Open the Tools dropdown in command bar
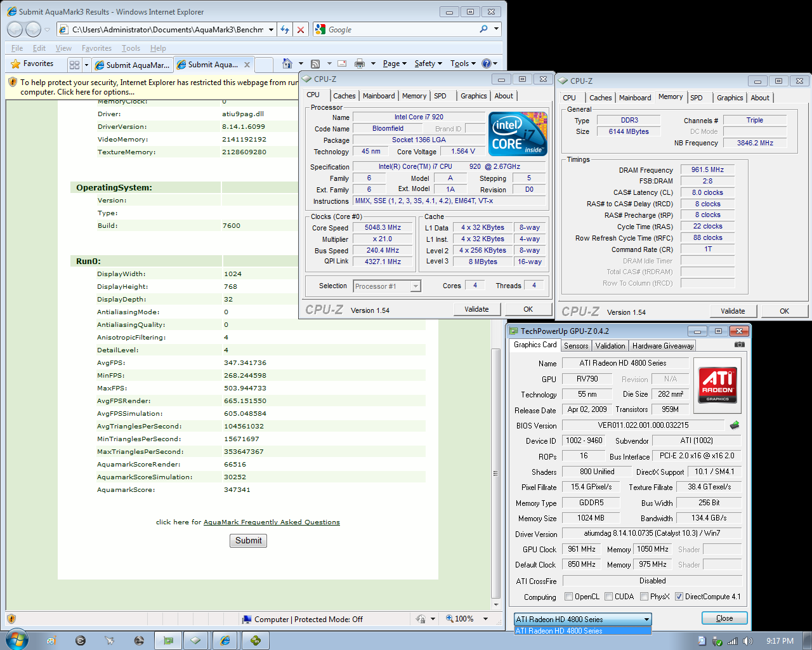Image resolution: width=812 pixels, height=650 pixels. click(x=463, y=63)
